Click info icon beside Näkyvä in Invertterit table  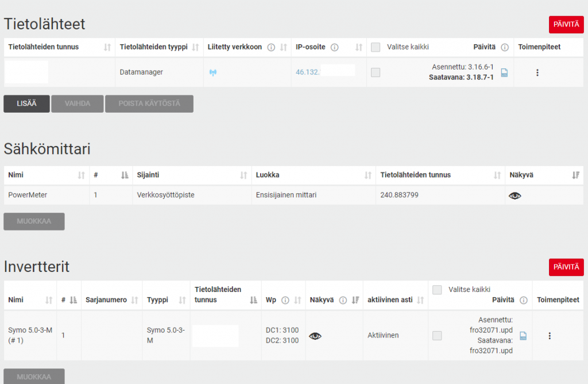(x=343, y=300)
